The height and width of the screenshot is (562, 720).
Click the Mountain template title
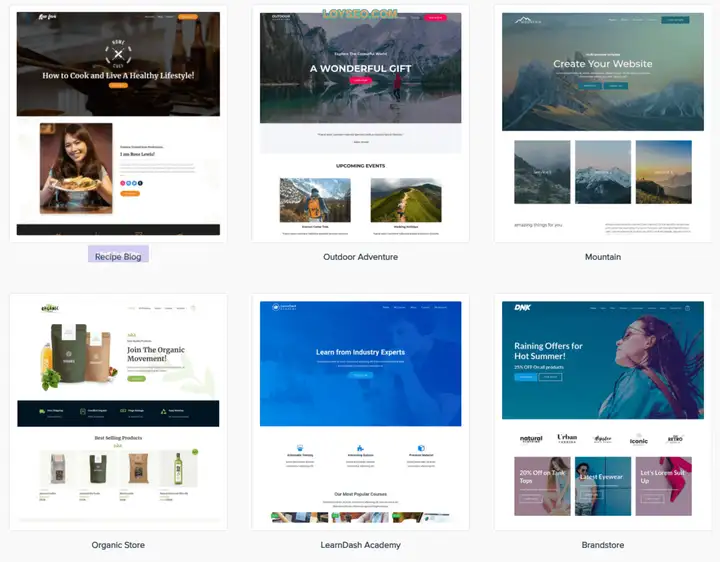tap(603, 257)
